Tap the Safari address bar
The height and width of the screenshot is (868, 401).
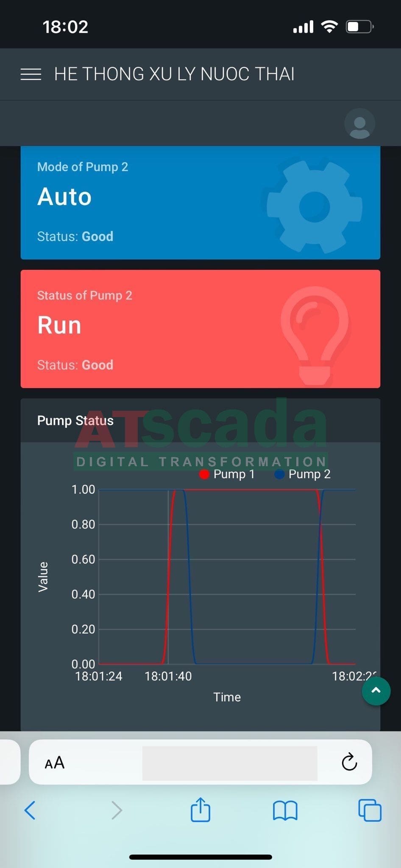[229, 763]
